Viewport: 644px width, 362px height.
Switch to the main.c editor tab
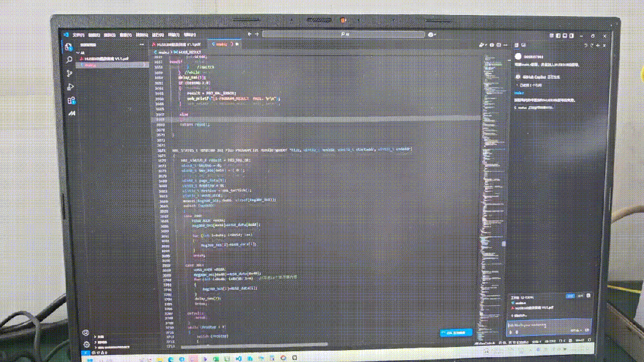pos(224,44)
